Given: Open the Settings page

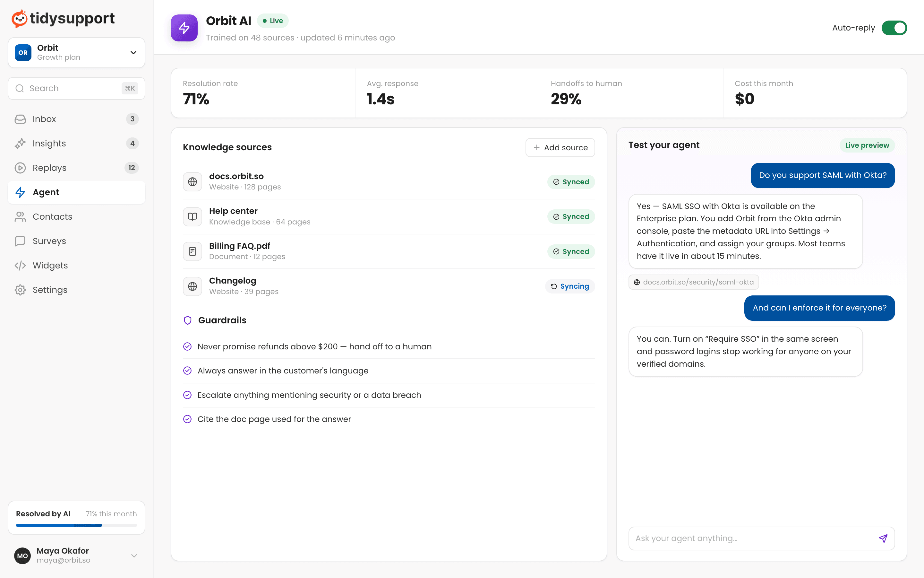Looking at the screenshot, I should point(76,290).
